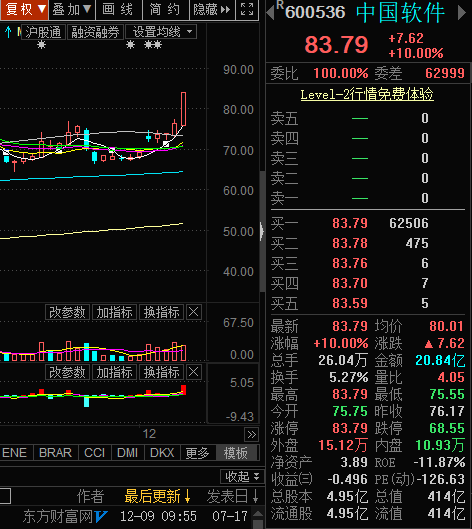The height and width of the screenshot is (529, 472).
Task: Open the 模板 template tab
Action: coord(236,452)
